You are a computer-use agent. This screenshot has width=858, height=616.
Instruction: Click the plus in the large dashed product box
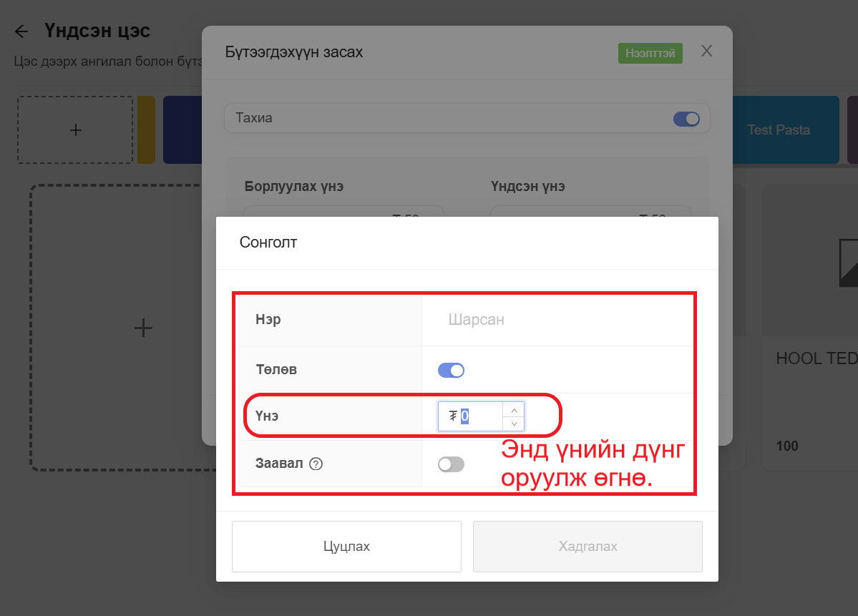[143, 328]
